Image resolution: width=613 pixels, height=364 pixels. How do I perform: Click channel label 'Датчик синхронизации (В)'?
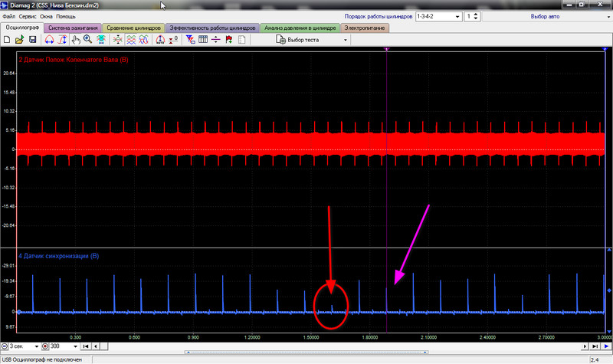59,256
